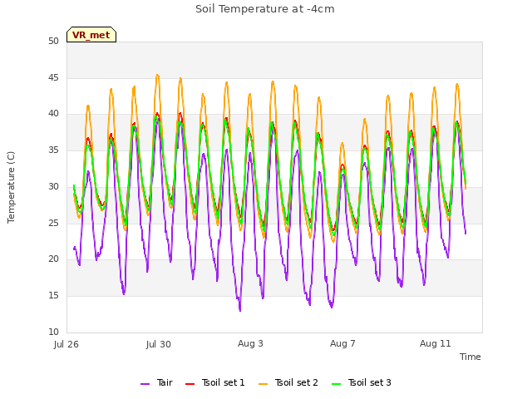Image resolution: width=532 pixels, height=399 pixels.
Task: Toggle the Tair legend entry
Action: [x=157, y=382]
